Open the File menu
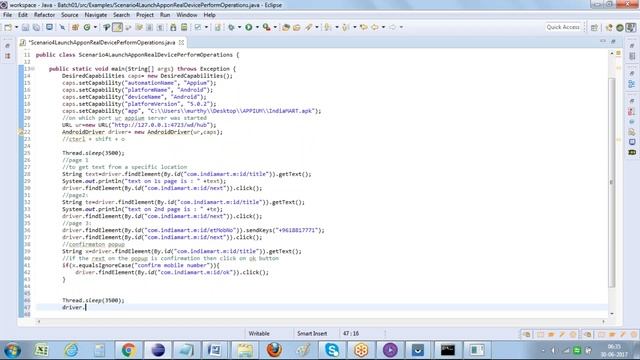Viewport: 640px width, 360px height. point(7,15)
